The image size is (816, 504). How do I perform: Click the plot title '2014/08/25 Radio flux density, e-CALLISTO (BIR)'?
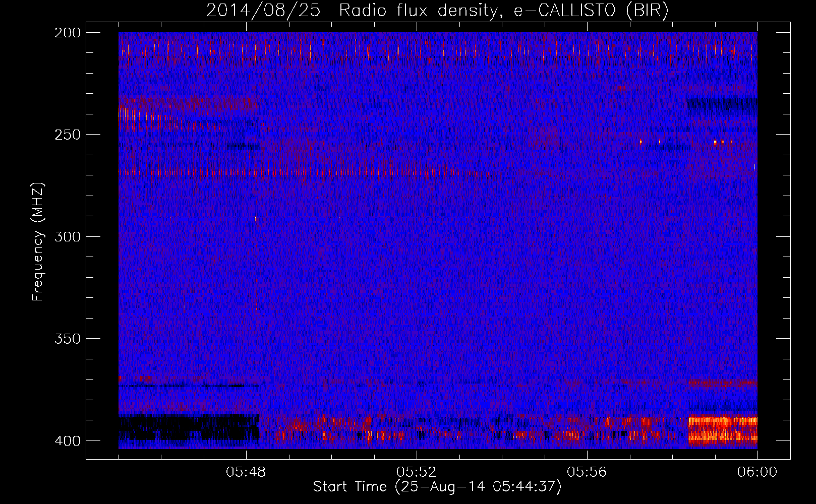[437, 10]
